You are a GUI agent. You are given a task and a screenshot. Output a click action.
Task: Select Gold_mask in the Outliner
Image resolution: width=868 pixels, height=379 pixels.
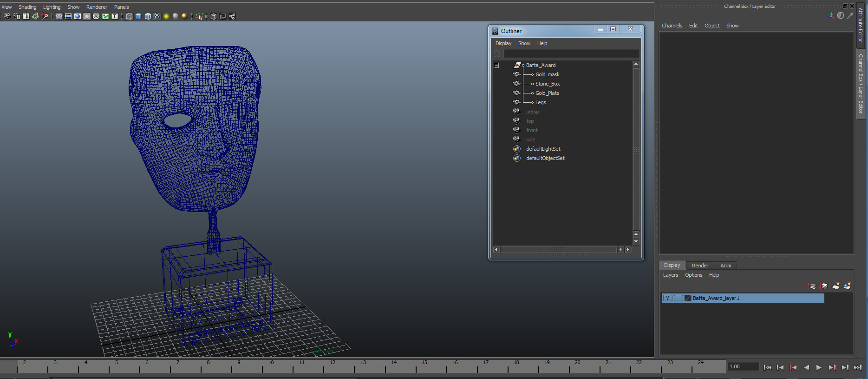point(548,74)
